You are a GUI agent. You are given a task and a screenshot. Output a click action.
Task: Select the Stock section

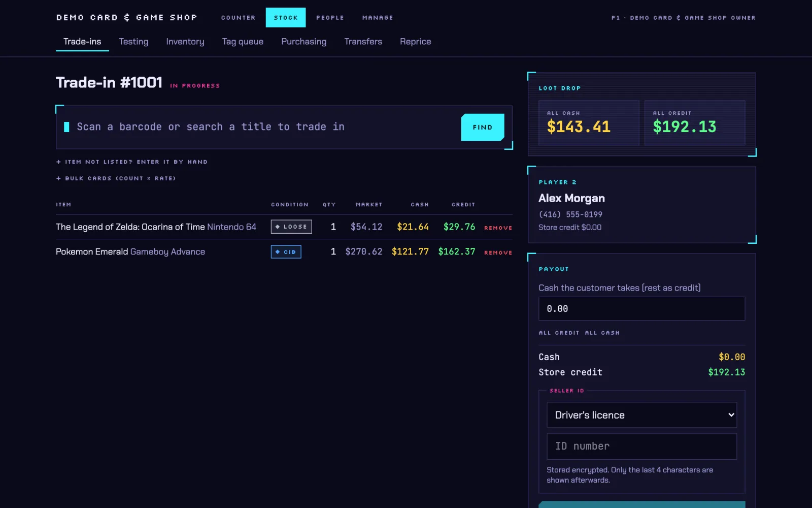(286, 18)
